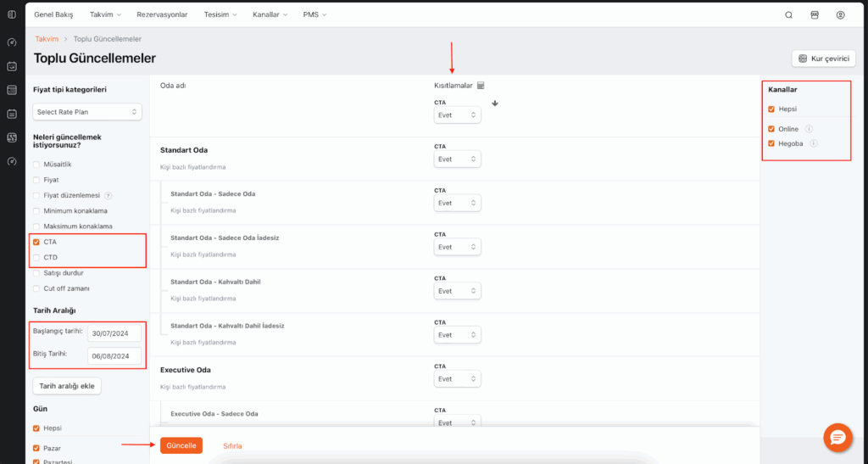Screen dimensions: 868x464
Task: Toggle the sidebar panel icon at top-left
Action: point(11,14)
